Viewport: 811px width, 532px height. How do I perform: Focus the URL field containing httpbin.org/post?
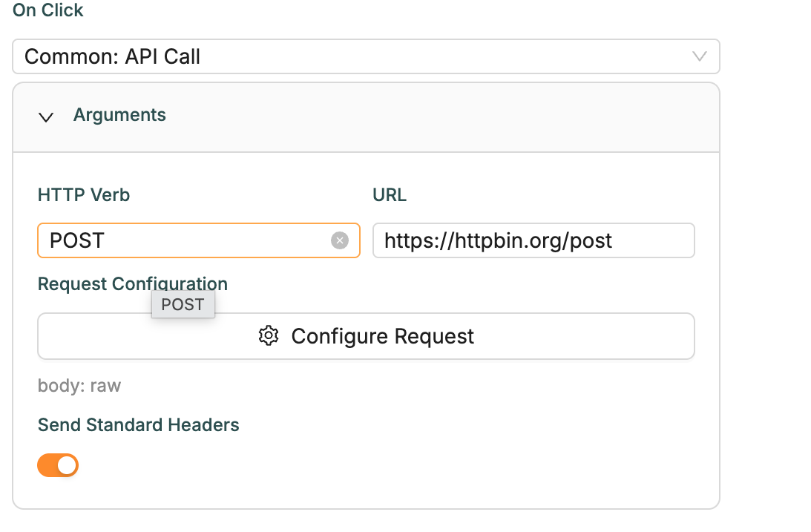click(x=533, y=240)
